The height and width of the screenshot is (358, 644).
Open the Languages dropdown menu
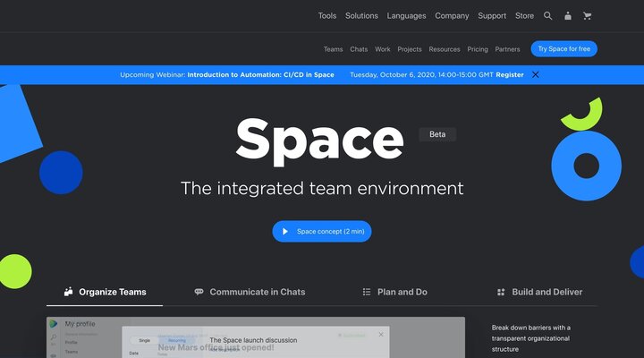406,16
